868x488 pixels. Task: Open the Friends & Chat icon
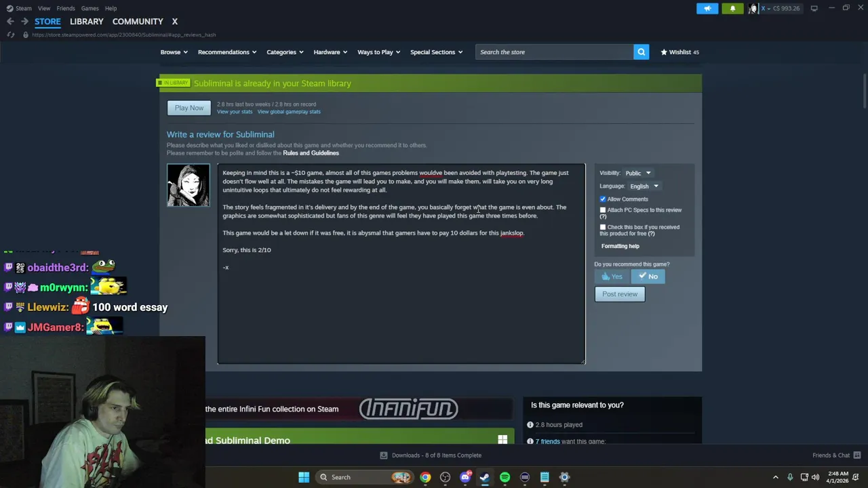point(857,455)
